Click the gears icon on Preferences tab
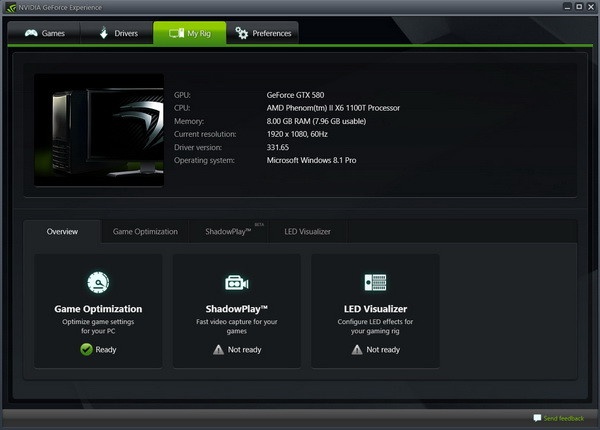The height and width of the screenshot is (430, 600). coord(241,33)
